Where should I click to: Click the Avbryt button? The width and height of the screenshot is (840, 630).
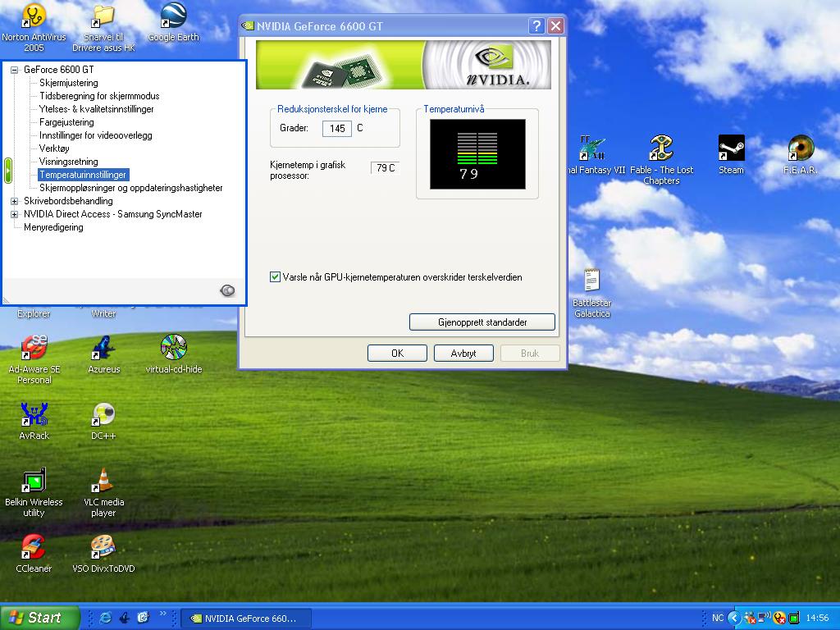coord(463,353)
